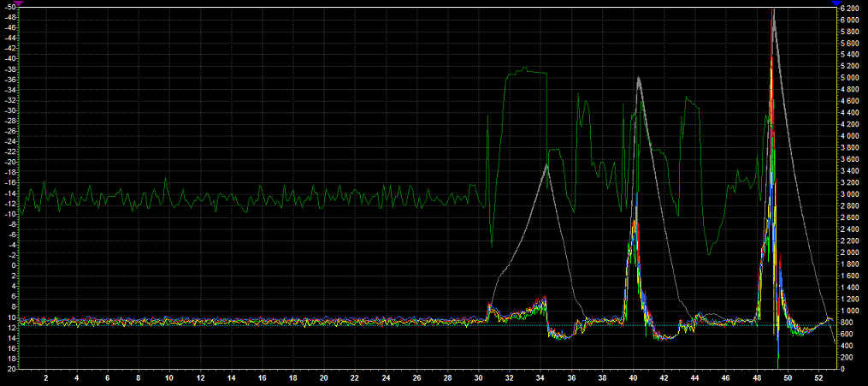The width and height of the screenshot is (868, 386).
Task: Click the right axis label 6 200
Action: 850,9
